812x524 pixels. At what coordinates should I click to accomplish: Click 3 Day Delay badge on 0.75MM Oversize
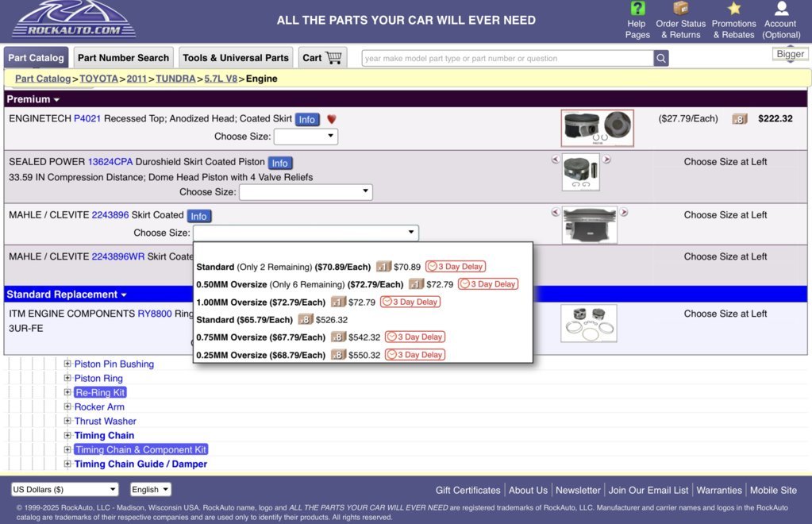pyautogui.click(x=415, y=337)
